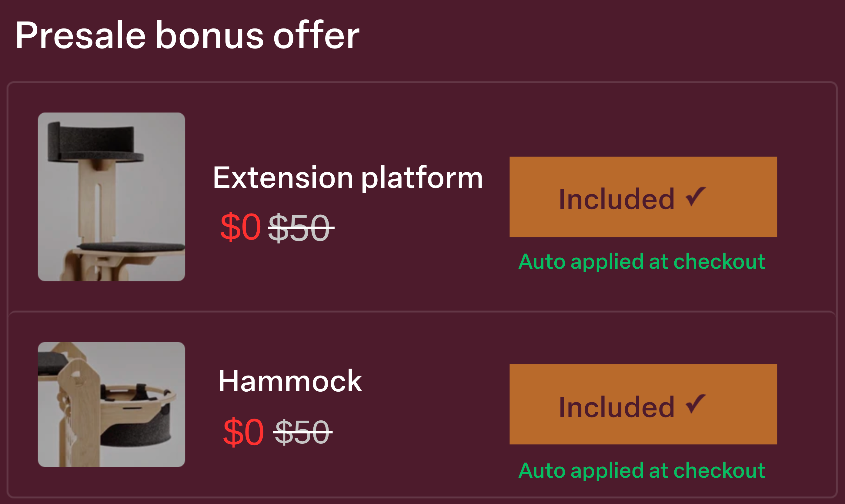Click the checkmark icon beside Hammock's Included
Screen dimensions: 845x504
(x=695, y=404)
